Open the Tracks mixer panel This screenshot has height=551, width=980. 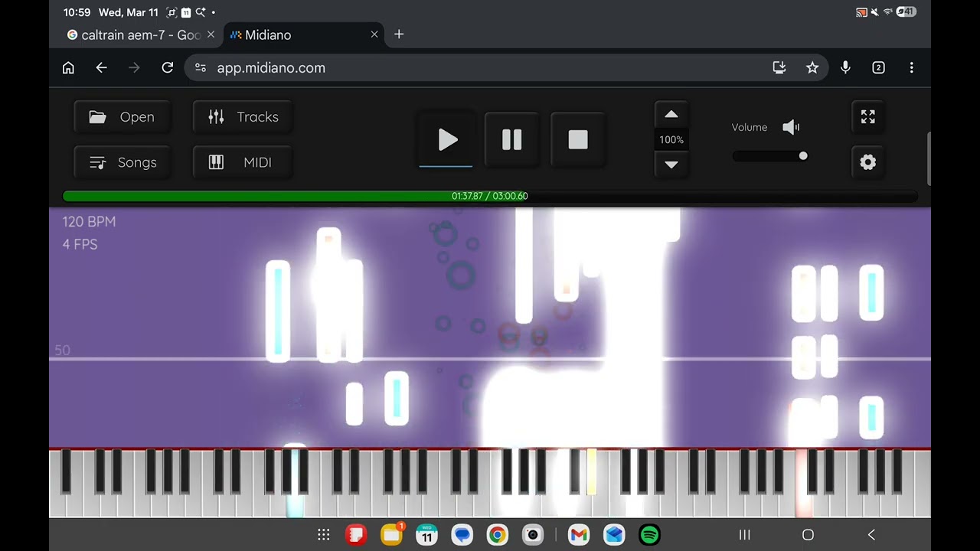tap(243, 117)
